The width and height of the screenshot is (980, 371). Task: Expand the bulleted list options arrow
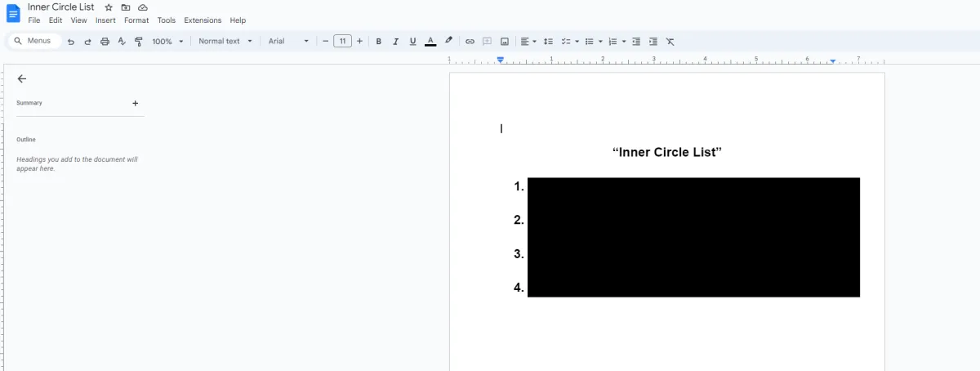click(x=600, y=41)
